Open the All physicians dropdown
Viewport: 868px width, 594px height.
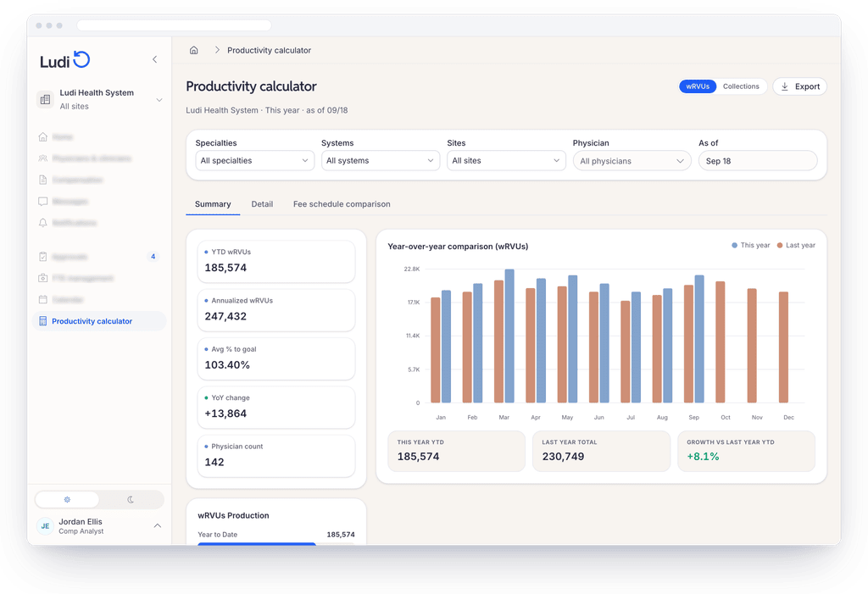coord(632,160)
